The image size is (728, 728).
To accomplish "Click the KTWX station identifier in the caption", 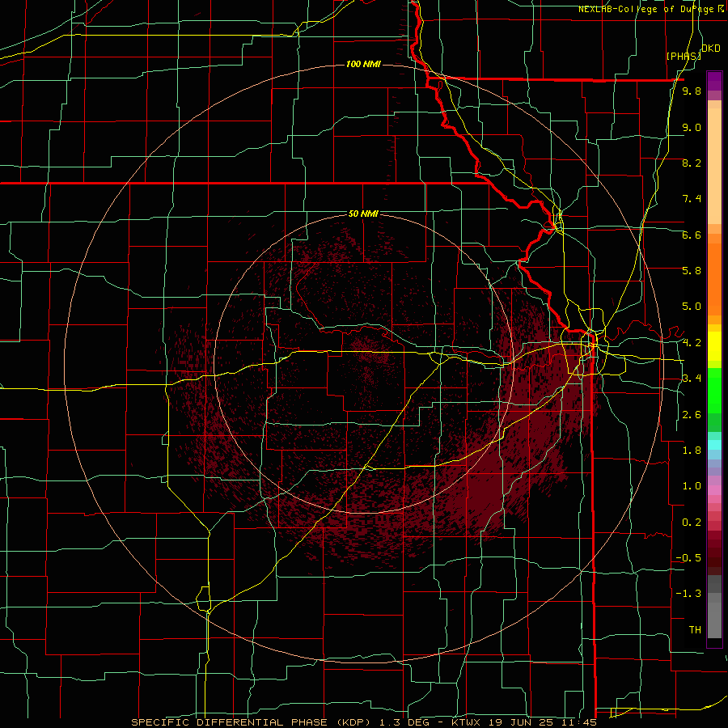I will pyautogui.click(x=468, y=722).
